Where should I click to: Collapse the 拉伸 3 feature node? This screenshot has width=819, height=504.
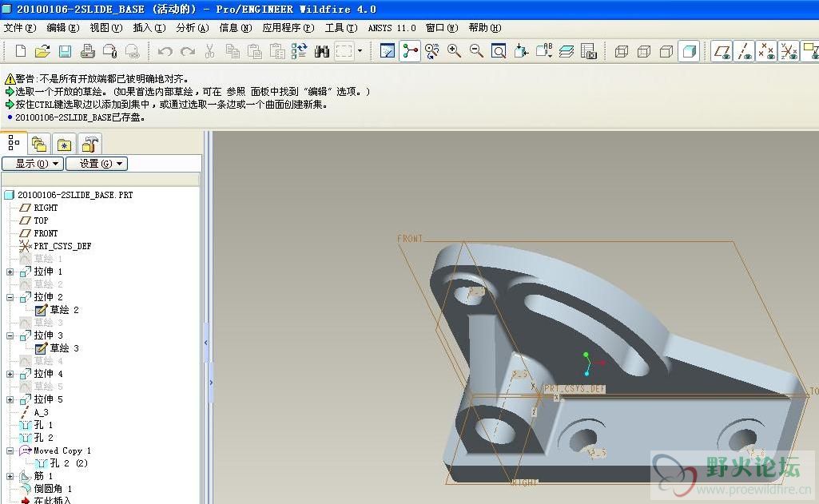tap(10, 335)
